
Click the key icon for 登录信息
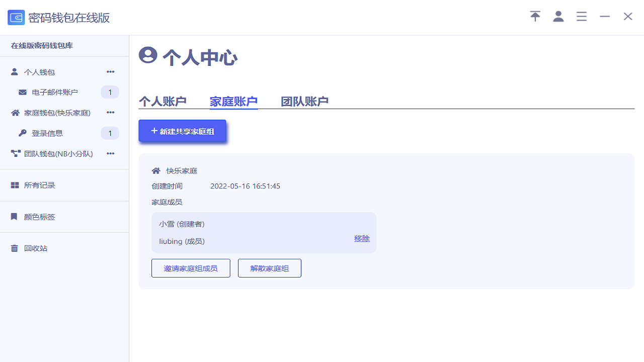[22, 133]
